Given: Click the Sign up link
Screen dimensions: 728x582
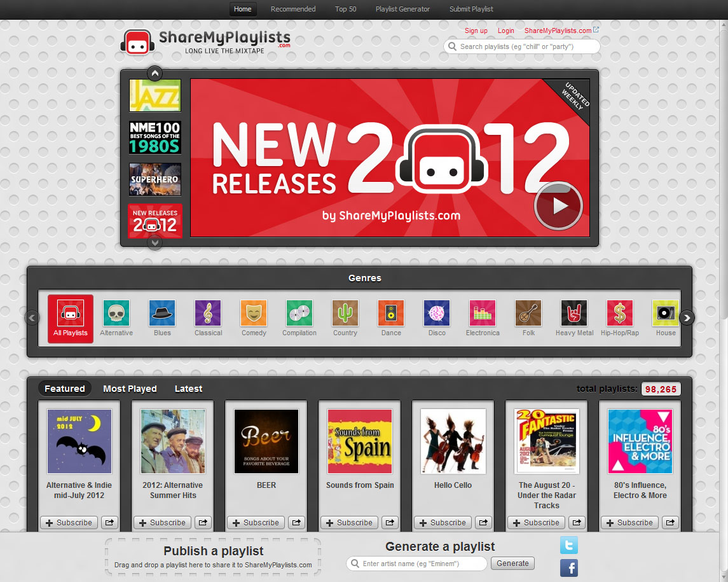Looking at the screenshot, I should pyautogui.click(x=476, y=31).
